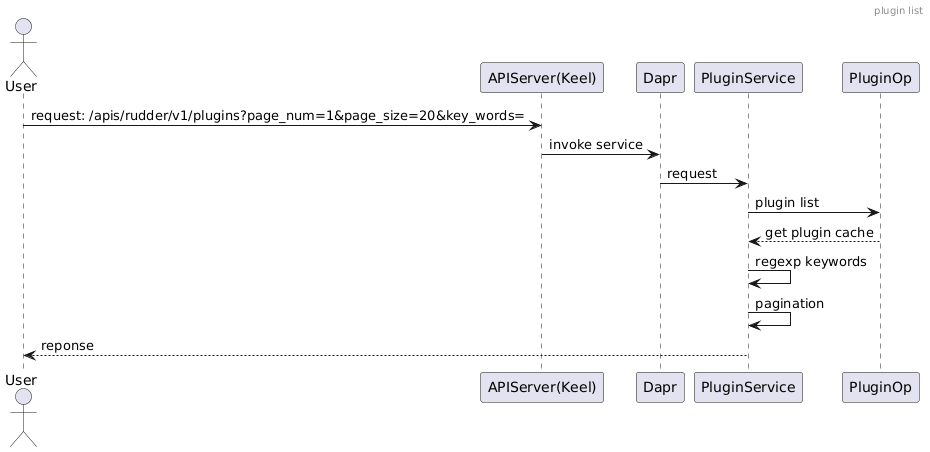Click the 'get plugin cache' return message
Viewport: 930px width, 452px height.
pos(819,232)
